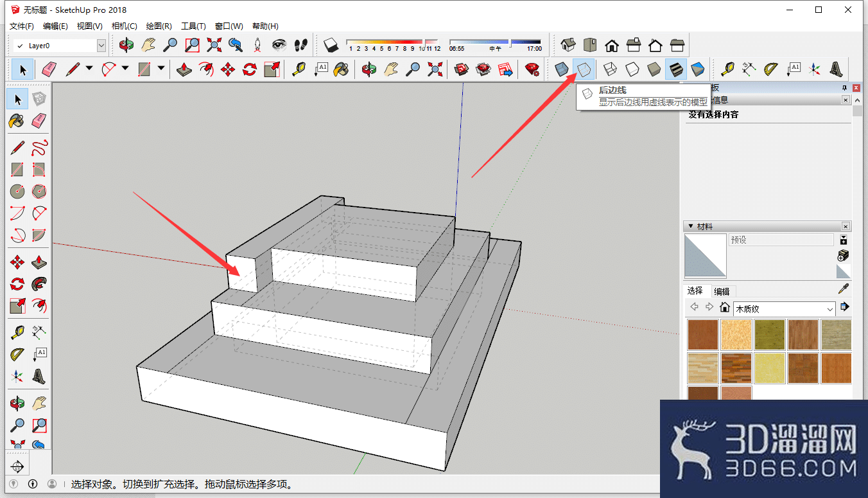This screenshot has height=498, width=868.
Task: Enable Shaded With Textures face style
Action: pyautogui.click(x=676, y=69)
